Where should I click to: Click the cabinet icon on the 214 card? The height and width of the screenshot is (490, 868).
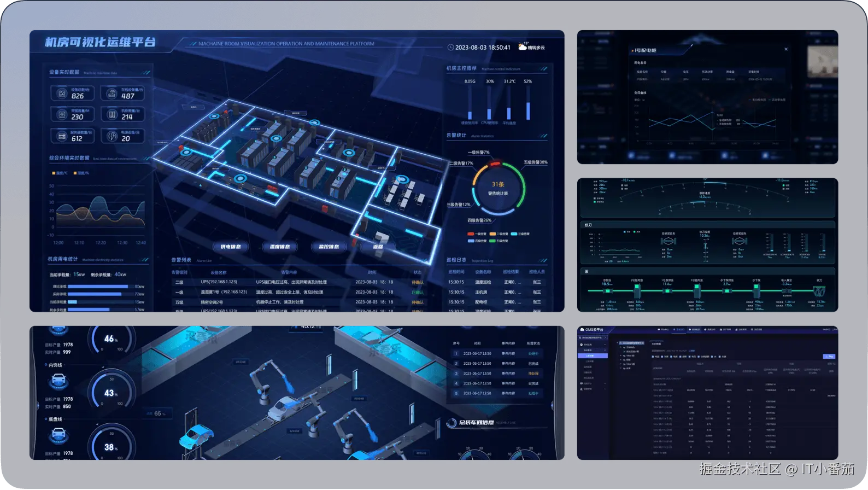click(112, 115)
